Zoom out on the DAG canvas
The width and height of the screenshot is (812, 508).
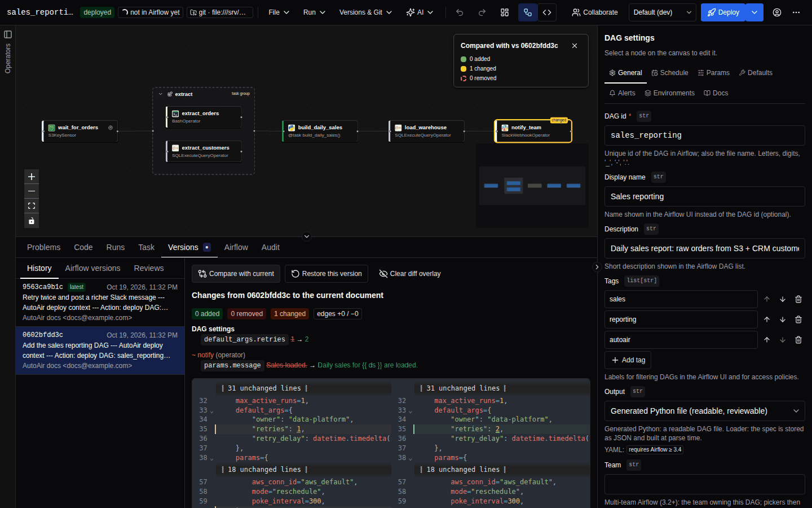click(x=32, y=191)
